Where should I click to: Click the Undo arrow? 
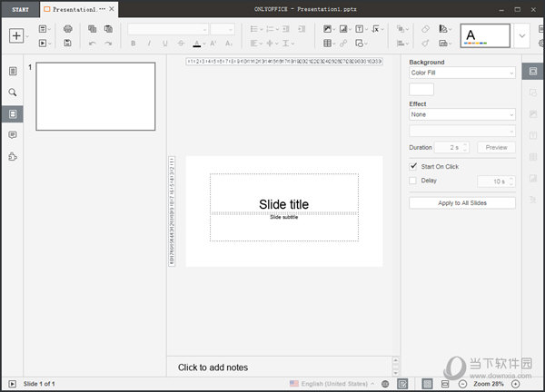click(92, 44)
